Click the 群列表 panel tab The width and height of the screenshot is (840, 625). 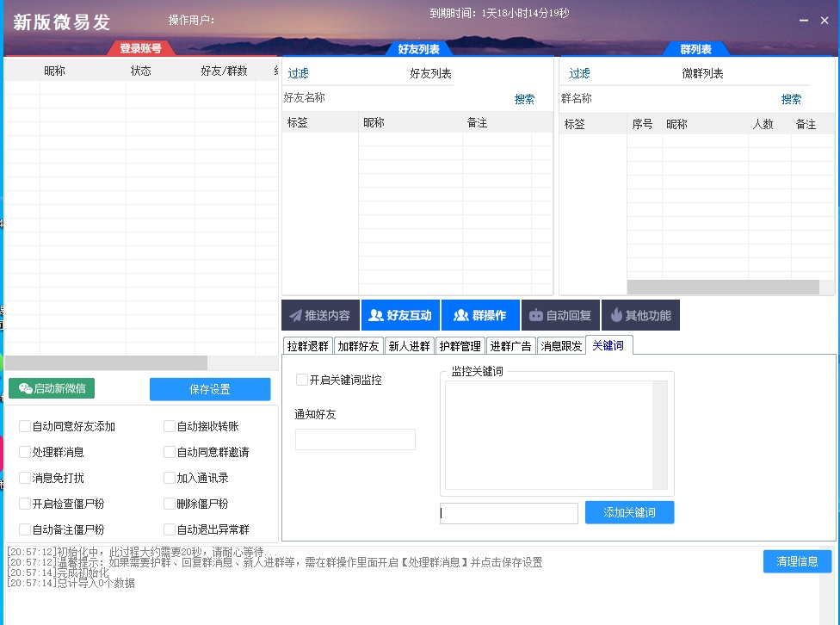coord(696,49)
